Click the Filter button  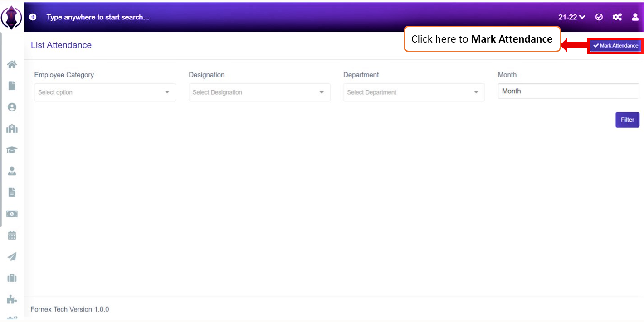pos(628,120)
